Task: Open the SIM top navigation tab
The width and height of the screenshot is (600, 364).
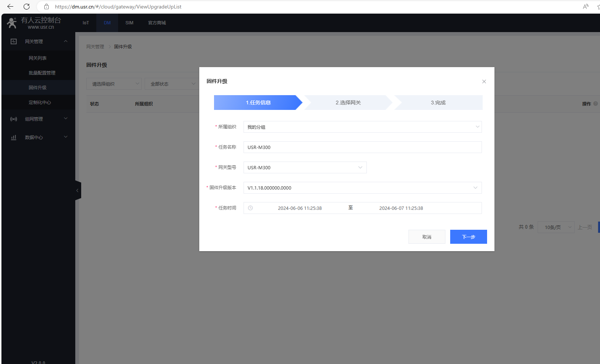Action: tap(129, 23)
